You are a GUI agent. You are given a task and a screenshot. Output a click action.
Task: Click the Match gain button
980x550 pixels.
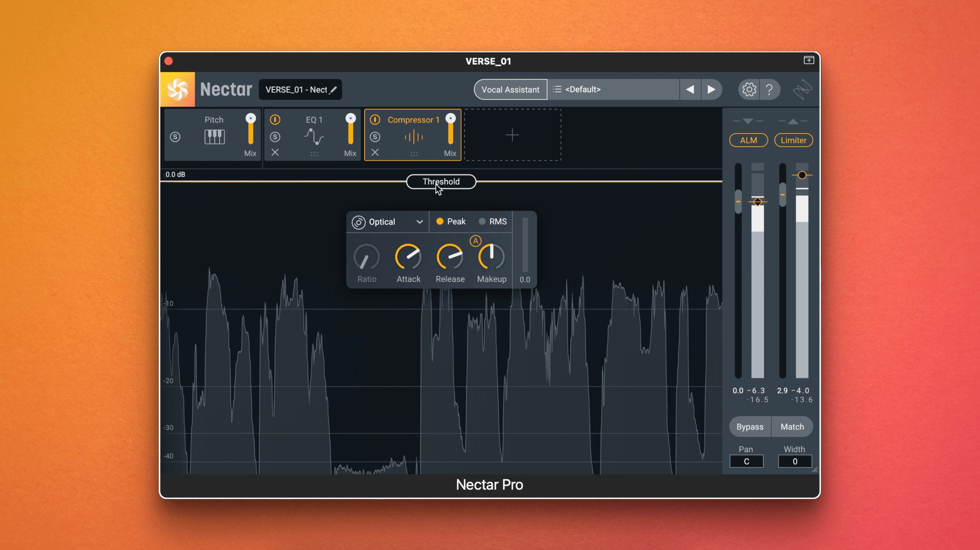[x=793, y=427]
